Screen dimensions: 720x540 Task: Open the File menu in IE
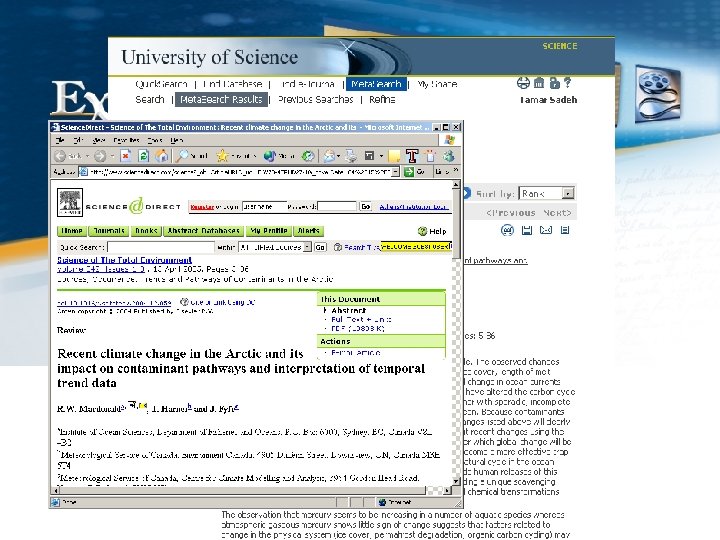(x=60, y=140)
